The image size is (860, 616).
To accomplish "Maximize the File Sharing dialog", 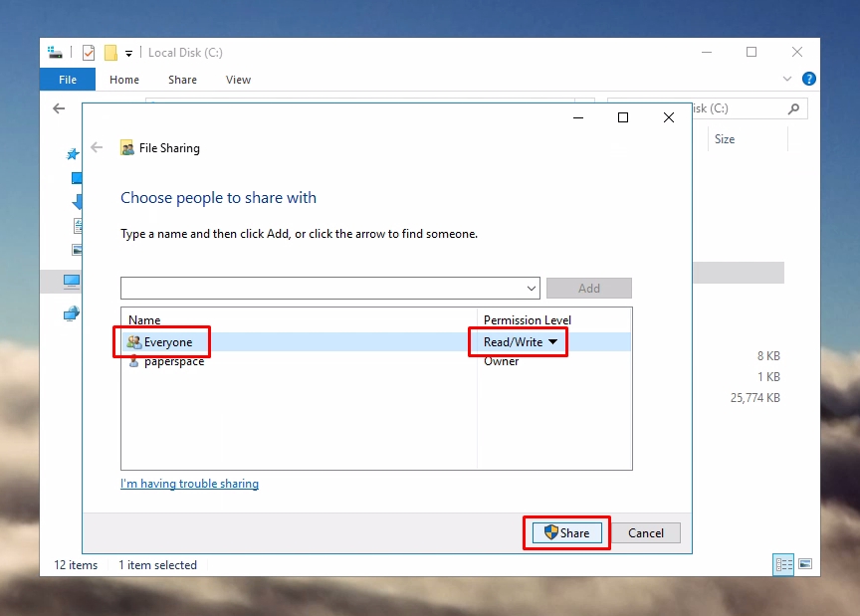I will pos(623,117).
